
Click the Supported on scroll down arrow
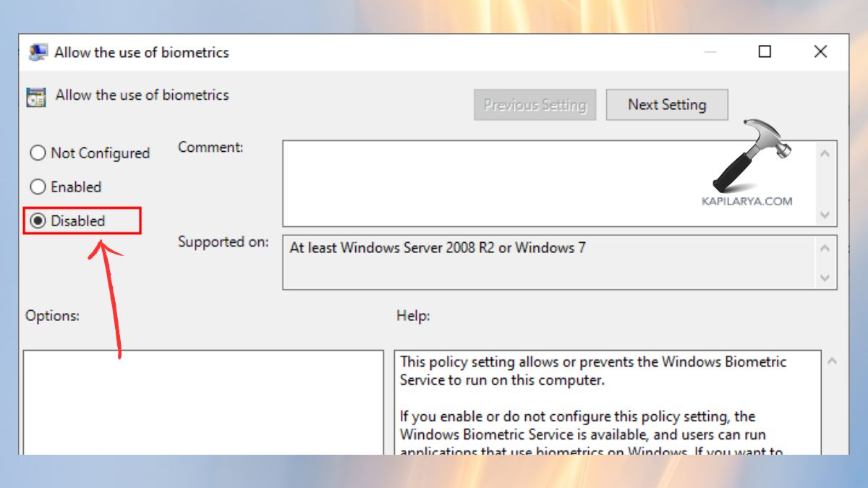point(825,278)
